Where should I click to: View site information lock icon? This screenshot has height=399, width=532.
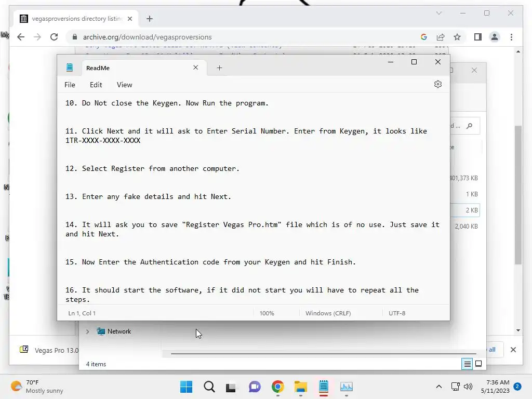(x=75, y=37)
